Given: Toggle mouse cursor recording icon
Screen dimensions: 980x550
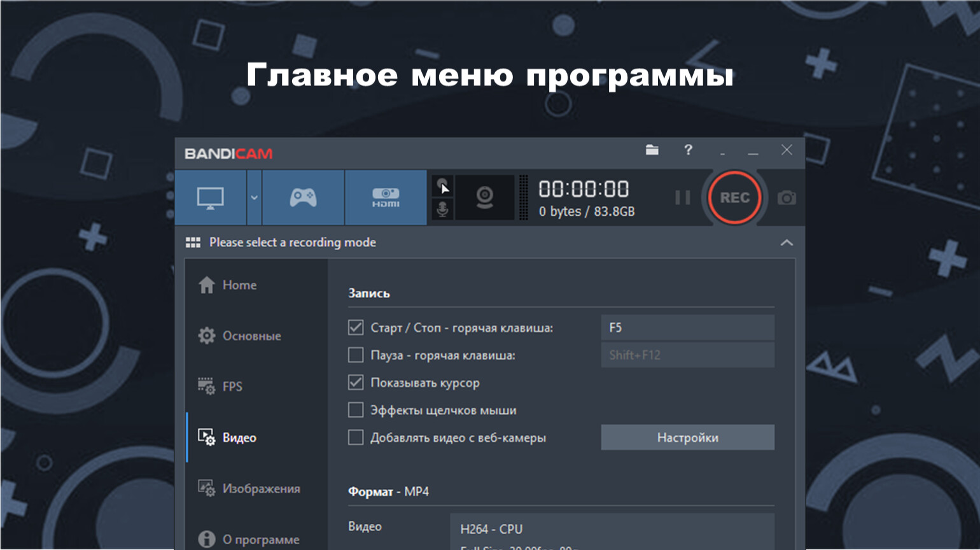Looking at the screenshot, I should tap(443, 187).
